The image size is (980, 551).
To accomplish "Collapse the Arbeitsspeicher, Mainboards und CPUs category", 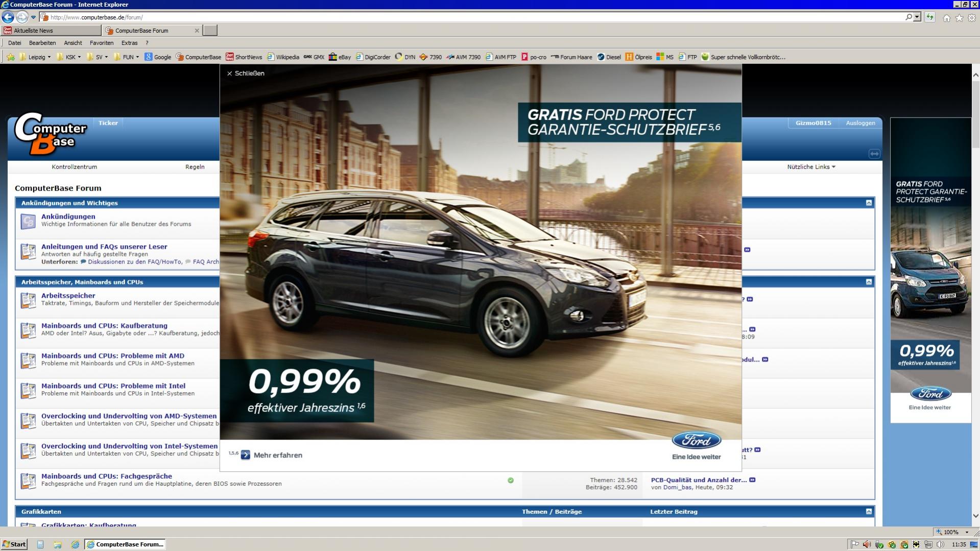I will [x=869, y=282].
